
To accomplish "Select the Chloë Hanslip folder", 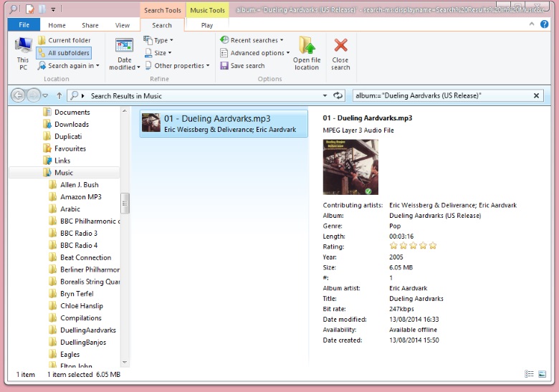I will [x=76, y=306].
